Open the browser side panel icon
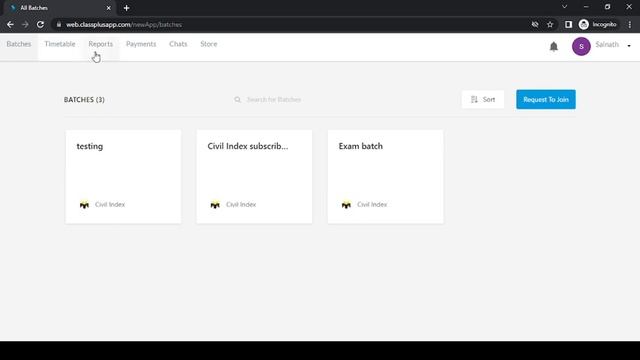 (x=568, y=24)
